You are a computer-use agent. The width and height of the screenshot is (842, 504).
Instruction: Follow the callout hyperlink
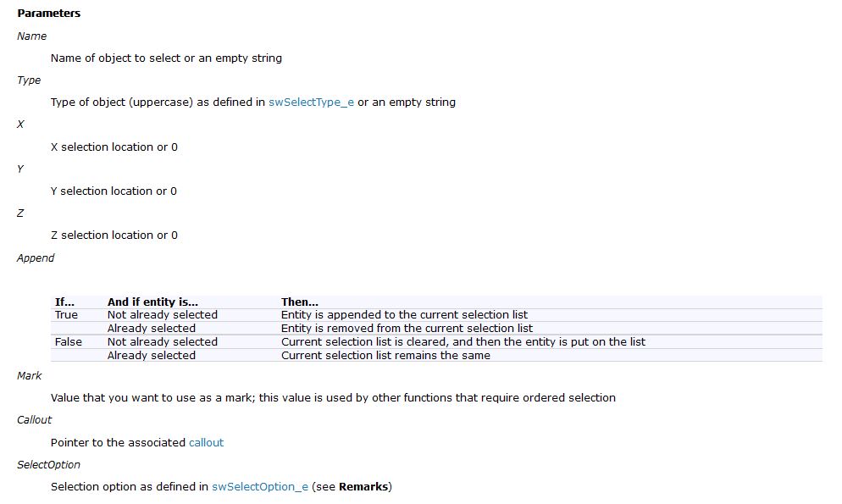[x=206, y=442]
